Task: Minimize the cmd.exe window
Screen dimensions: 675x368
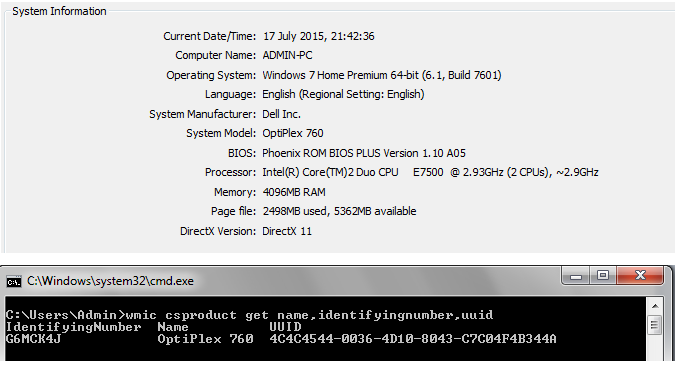Action: (x=576, y=276)
